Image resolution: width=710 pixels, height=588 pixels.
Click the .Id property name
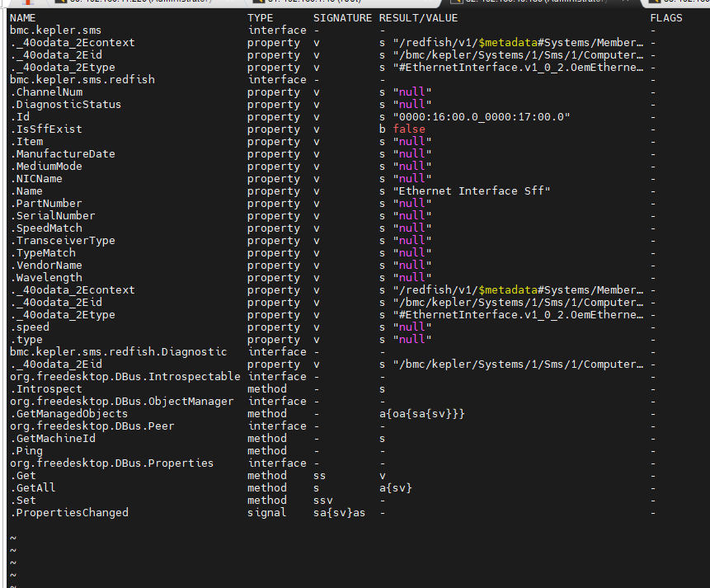20,117
